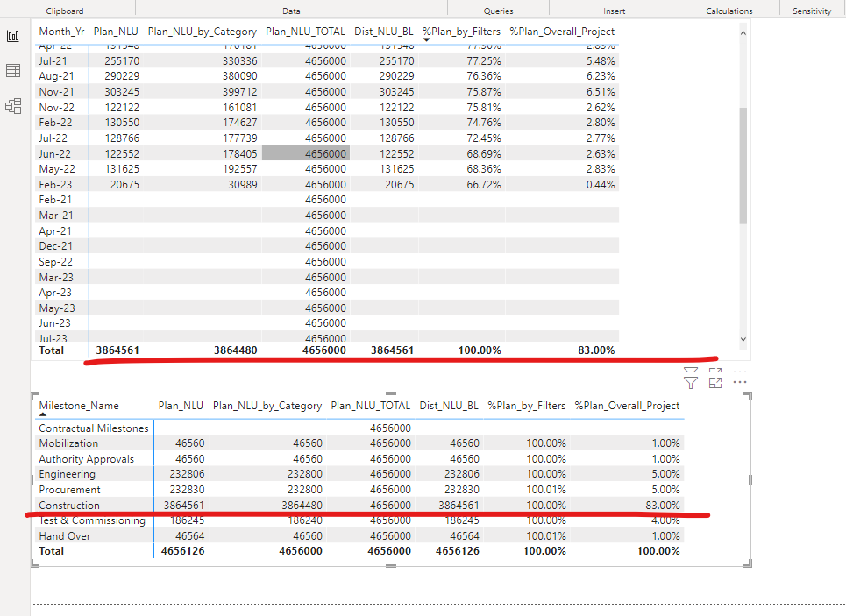Select the Feb-21 month row label
The width and height of the screenshot is (846, 616).
(55, 200)
